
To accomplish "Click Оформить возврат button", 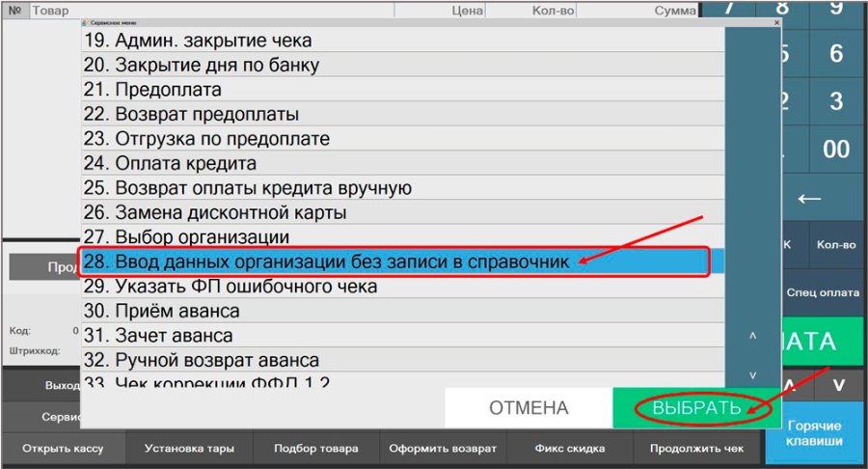I will (443, 449).
